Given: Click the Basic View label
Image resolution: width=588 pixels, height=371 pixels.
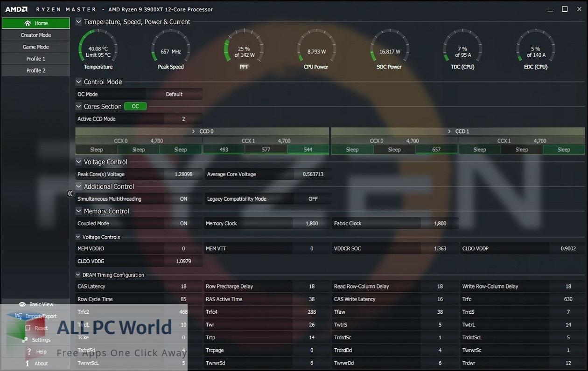Looking at the screenshot, I should (x=42, y=304).
